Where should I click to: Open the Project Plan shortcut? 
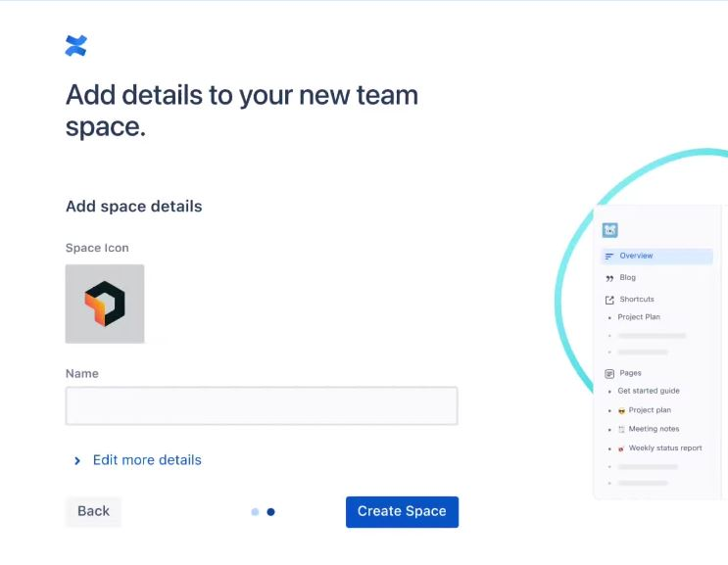pyautogui.click(x=639, y=317)
